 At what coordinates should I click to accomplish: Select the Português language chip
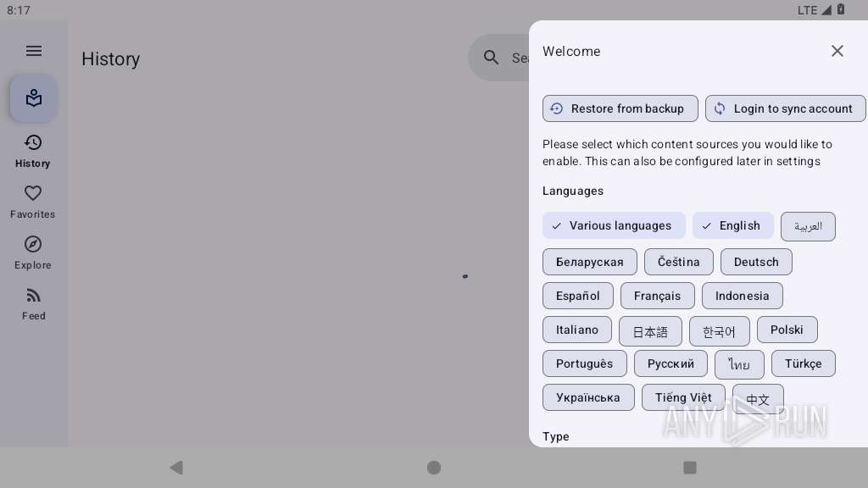[x=585, y=363]
